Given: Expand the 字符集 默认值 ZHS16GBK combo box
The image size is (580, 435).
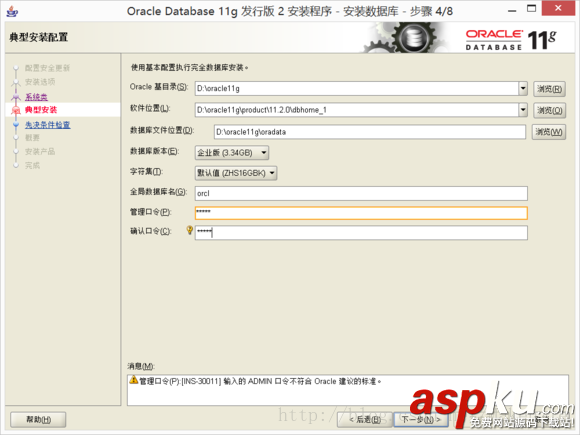Looking at the screenshot, I should 236,173.
